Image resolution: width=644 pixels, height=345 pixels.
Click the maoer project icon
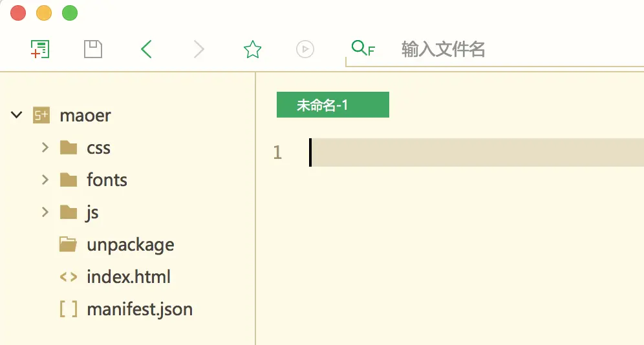pos(41,116)
